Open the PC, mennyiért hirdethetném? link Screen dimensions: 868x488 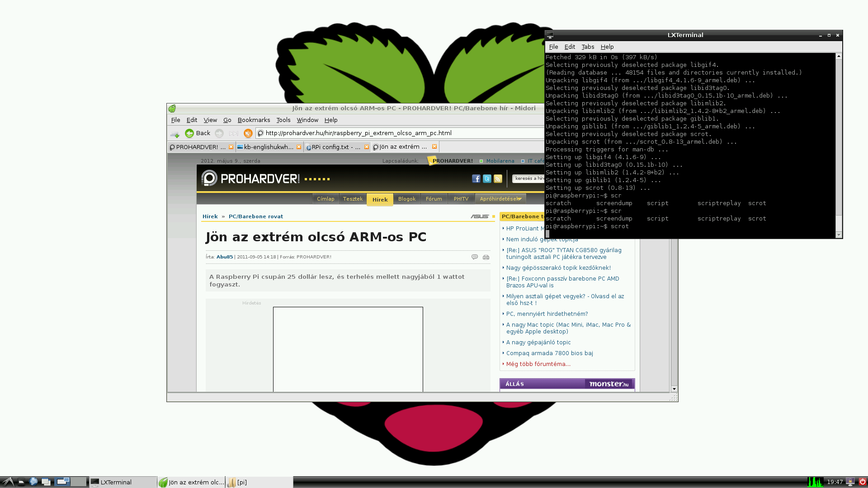(x=547, y=314)
